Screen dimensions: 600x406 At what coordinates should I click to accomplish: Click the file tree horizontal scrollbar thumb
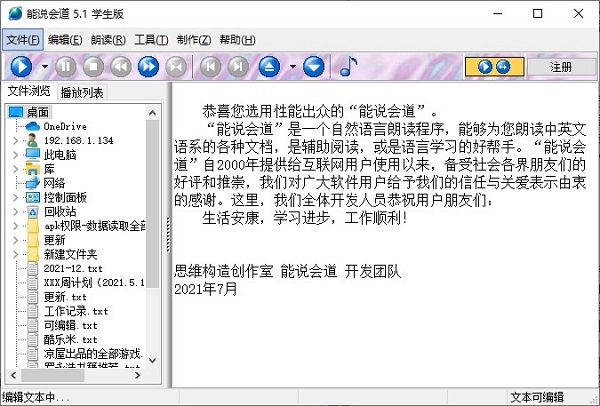coord(52,375)
